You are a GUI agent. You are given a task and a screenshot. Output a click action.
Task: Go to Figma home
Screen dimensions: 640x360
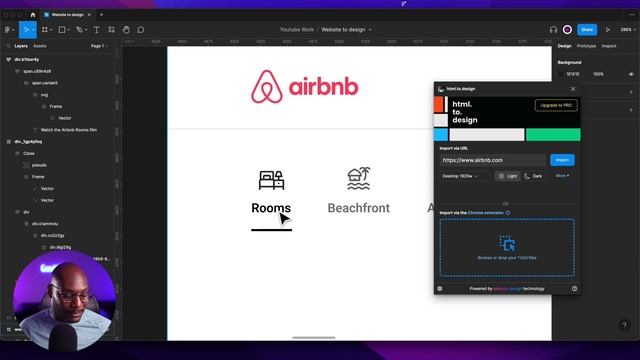coord(33,15)
